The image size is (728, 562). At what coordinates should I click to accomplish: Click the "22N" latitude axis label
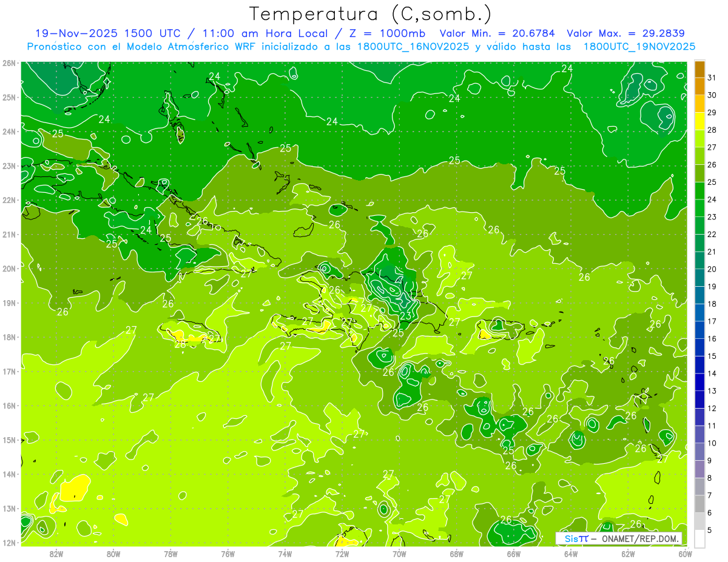click(x=8, y=200)
